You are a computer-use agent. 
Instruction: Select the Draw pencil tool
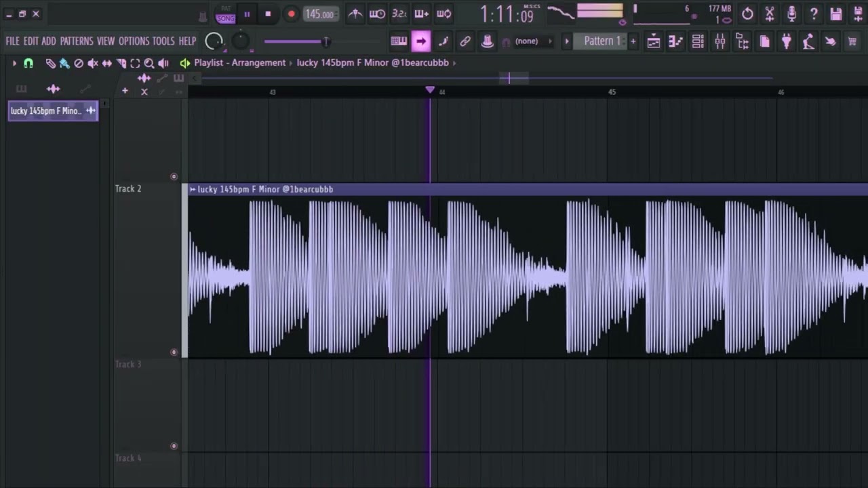tap(50, 63)
